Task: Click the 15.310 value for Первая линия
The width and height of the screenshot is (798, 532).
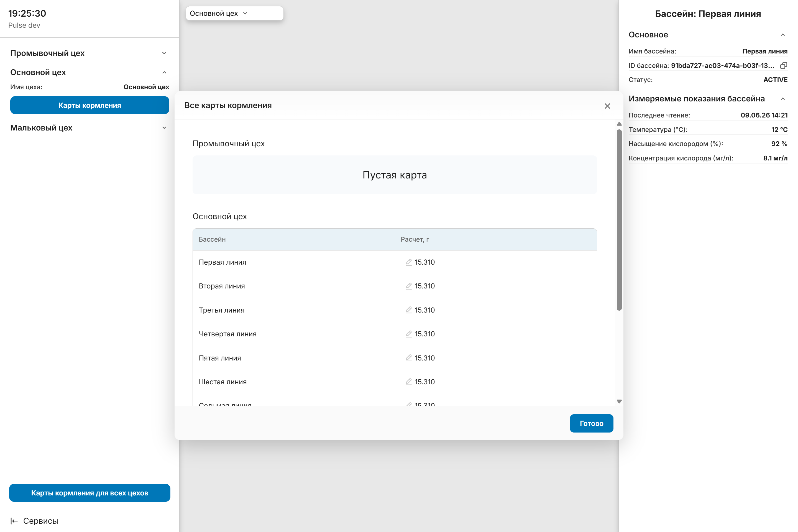Action: (x=424, y=262)
